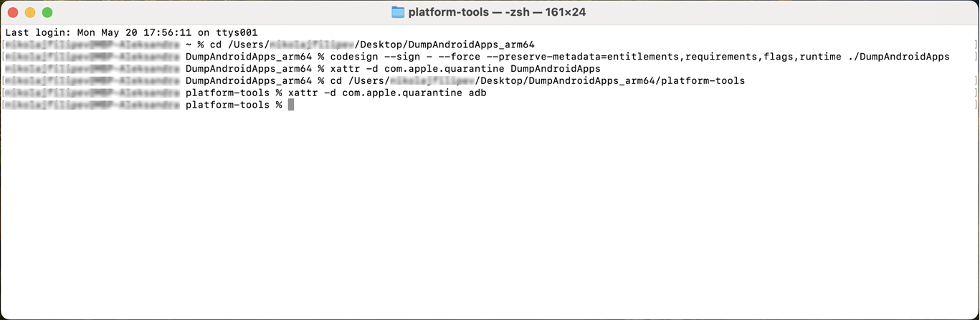Click the left bracket mark beside last prompt
This screenshot has width=980, height=320.
3,105
